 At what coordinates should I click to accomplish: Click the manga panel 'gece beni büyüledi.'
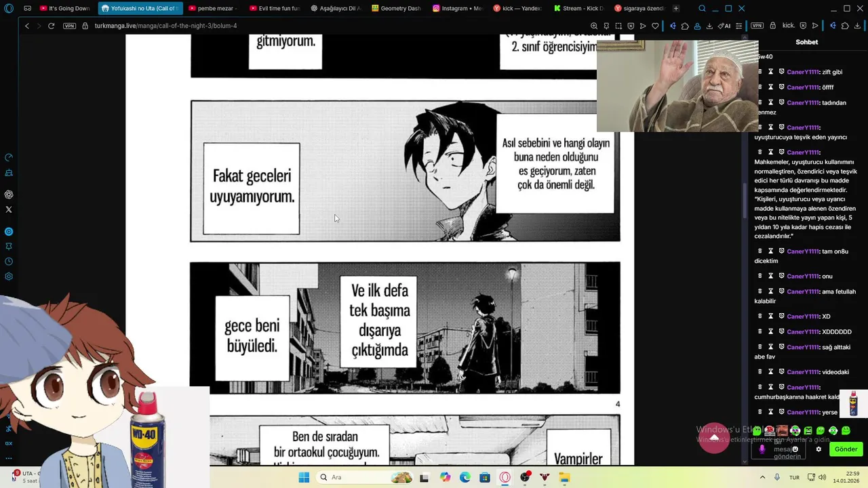point(252,337)
